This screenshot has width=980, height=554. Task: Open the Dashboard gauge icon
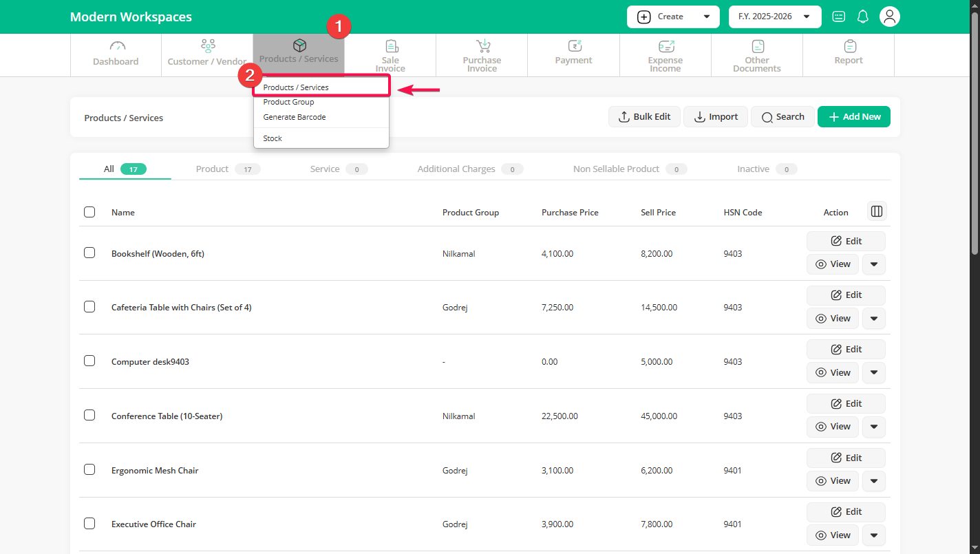pos(117,46)
